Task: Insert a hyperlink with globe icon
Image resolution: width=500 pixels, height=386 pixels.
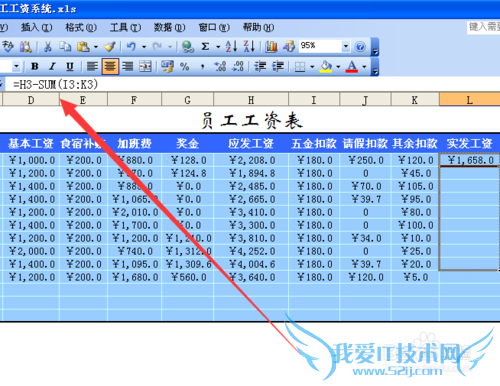Action: [188, 47]
